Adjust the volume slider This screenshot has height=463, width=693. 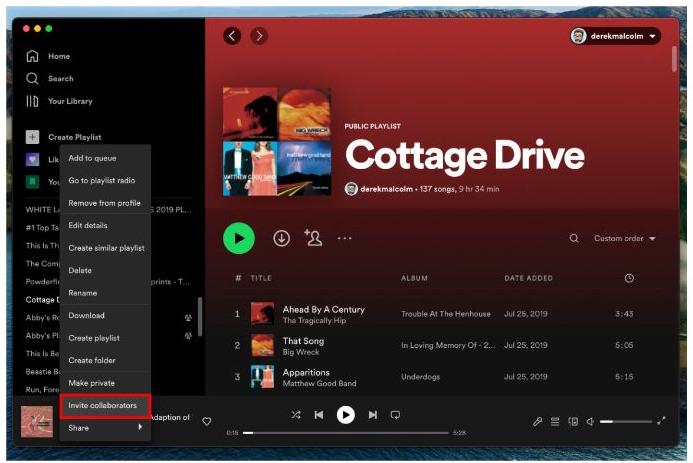(x=625, y=421)
